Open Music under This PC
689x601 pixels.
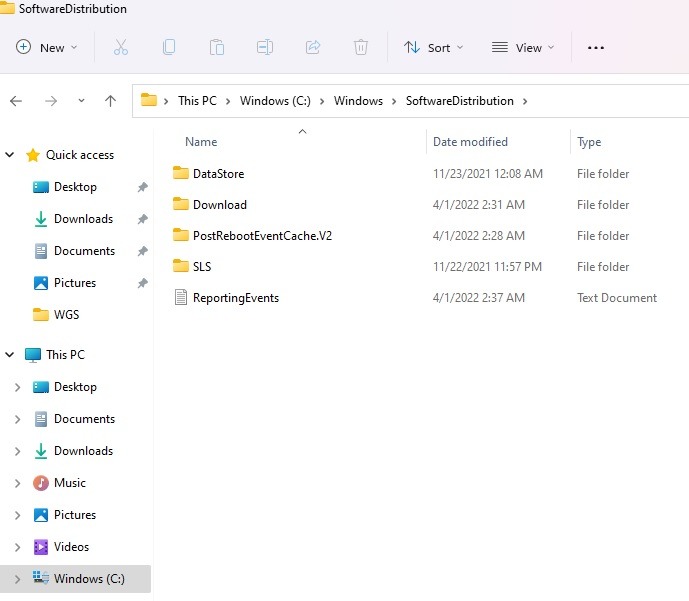[69, 483]
